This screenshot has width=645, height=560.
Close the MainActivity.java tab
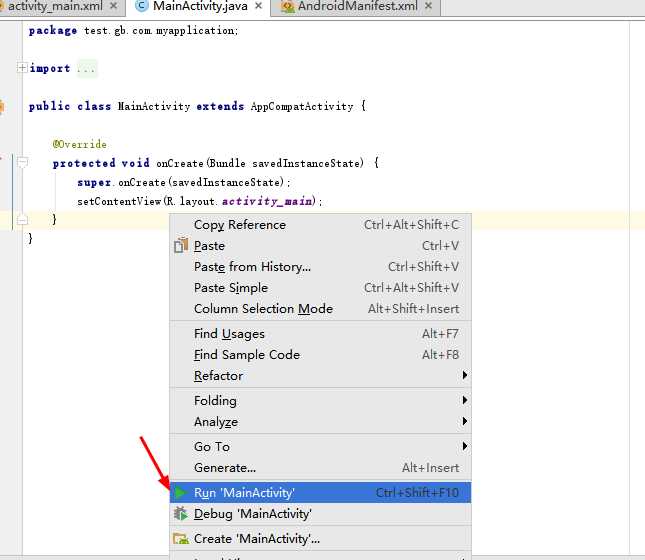258,6
